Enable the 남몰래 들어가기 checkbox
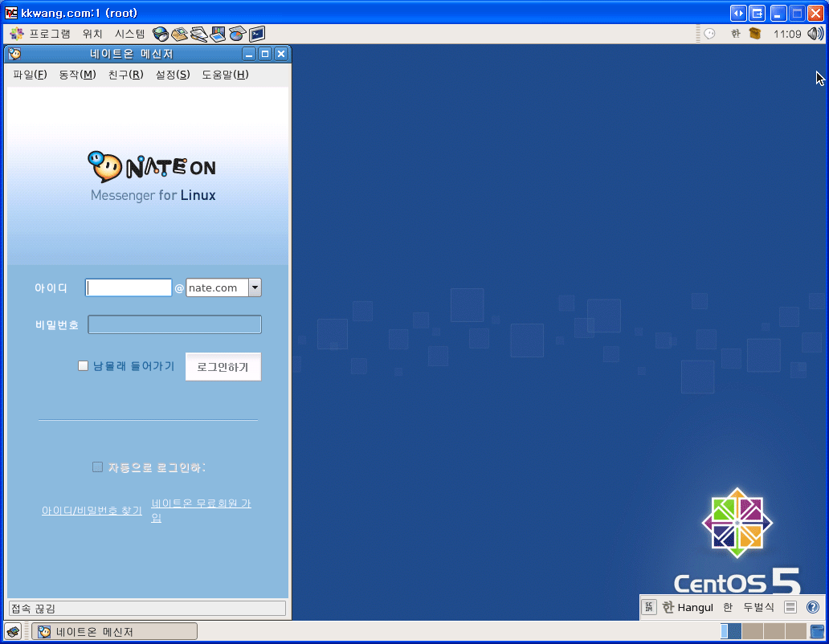The image size is (829, 644). [83, 365]
